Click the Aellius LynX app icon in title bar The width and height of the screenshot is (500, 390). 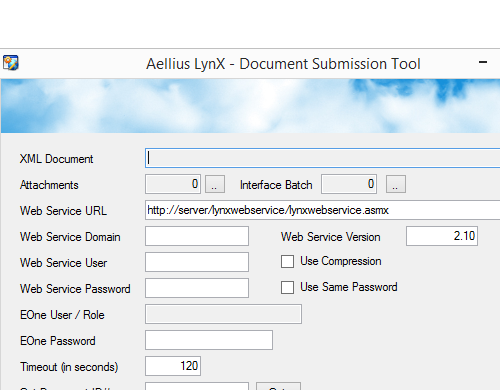tap(11, 63)
